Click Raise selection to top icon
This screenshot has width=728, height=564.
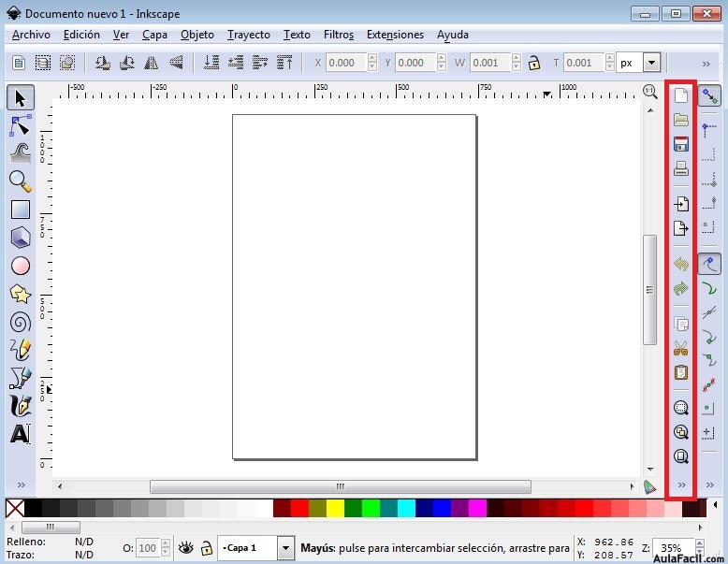coord(284,63)
